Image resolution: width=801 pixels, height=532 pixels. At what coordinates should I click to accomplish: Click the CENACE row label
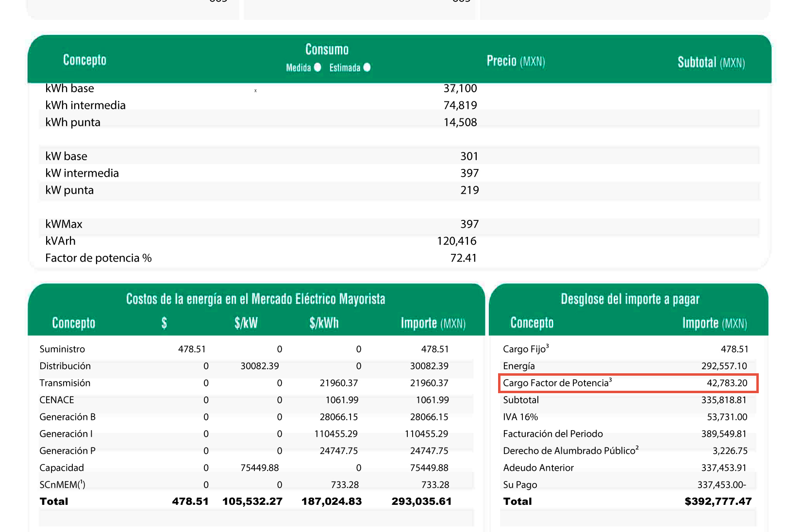(57, 400)
